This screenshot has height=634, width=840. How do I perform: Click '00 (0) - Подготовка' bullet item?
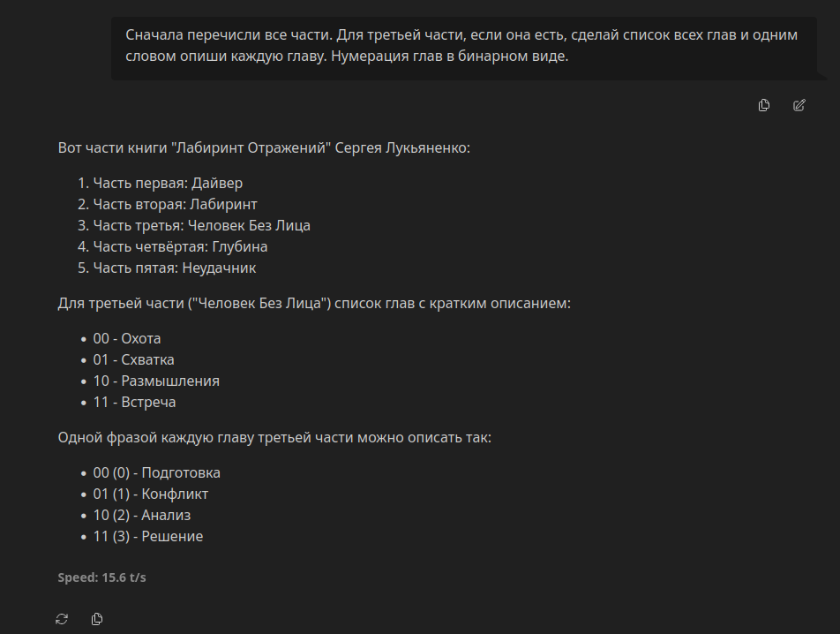pos(156,472)
